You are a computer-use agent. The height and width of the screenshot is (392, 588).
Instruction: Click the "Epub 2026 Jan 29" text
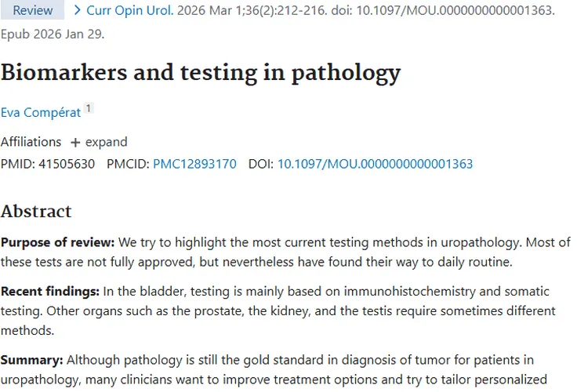pyautogui.click(x=52, y=34)
